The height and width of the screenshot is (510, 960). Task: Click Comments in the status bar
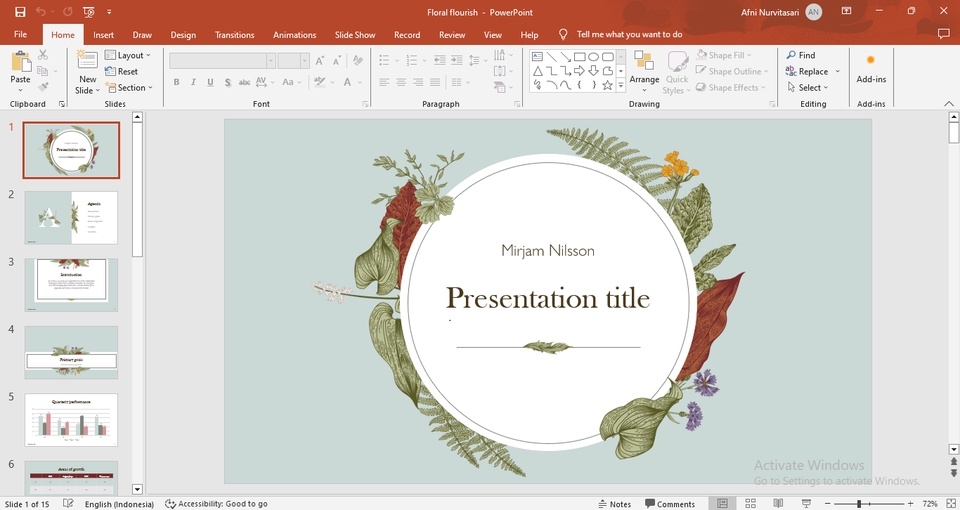point(670,504)
